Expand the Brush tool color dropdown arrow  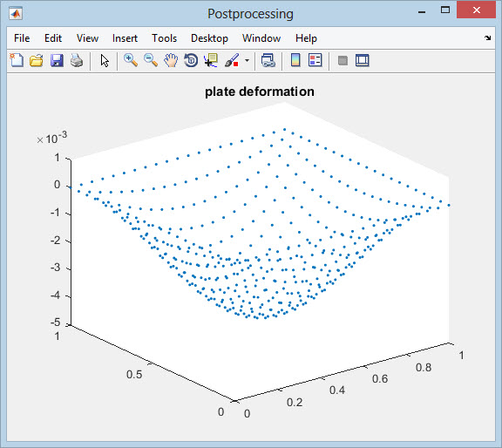pos(247,60)
